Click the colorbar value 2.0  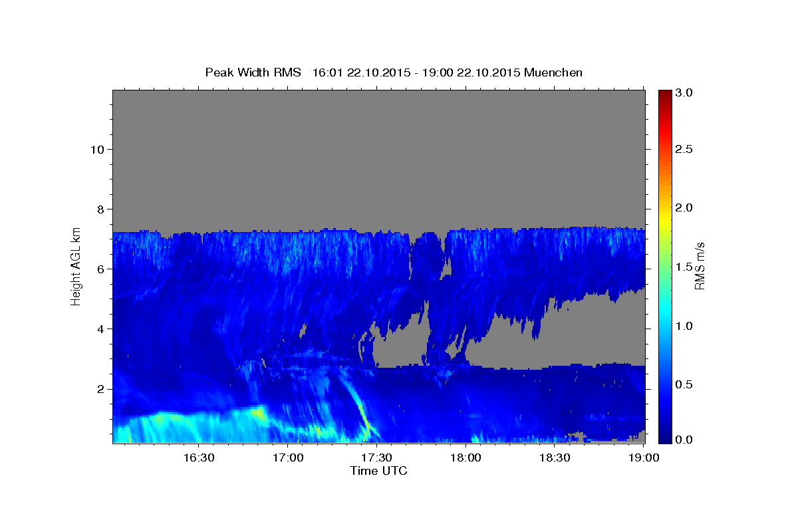(685, 207)
